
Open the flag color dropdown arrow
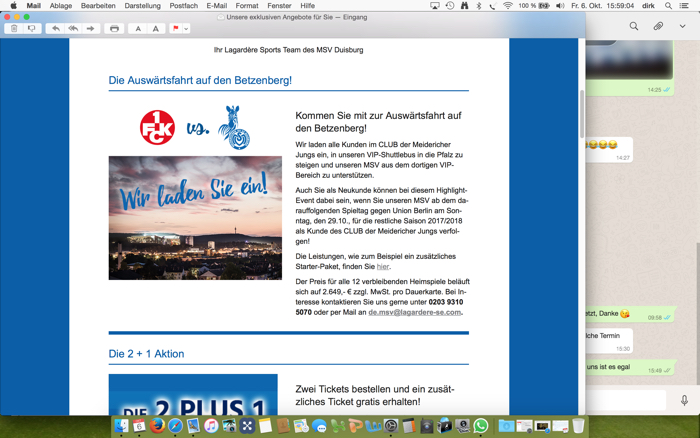pos(186,29)
